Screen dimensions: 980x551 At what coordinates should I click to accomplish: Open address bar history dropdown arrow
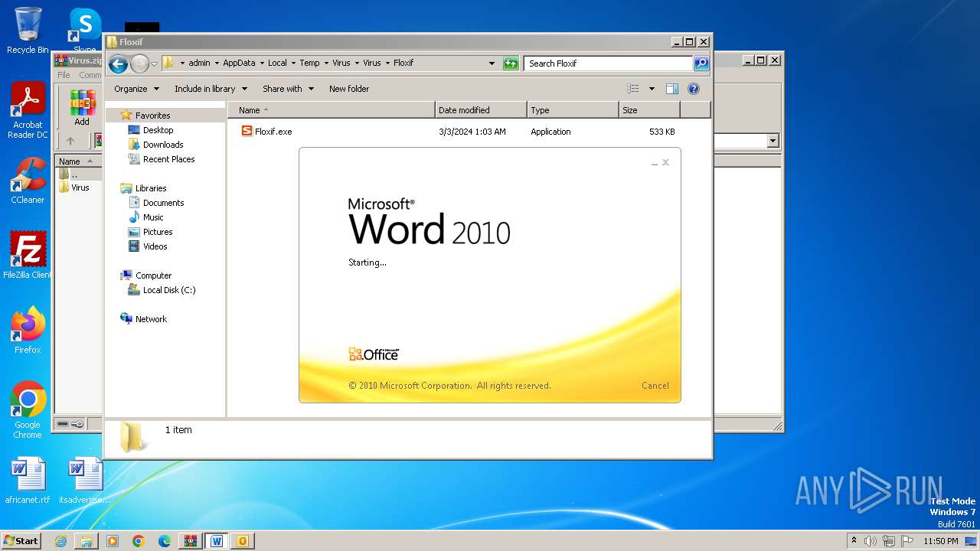tap(492, 64)
